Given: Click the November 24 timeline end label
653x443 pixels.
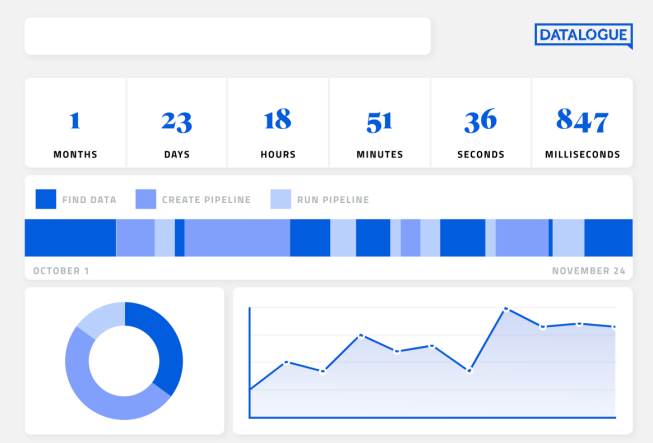Looking at the screenshot, I should pyautogui.click(x=588, y=271).
